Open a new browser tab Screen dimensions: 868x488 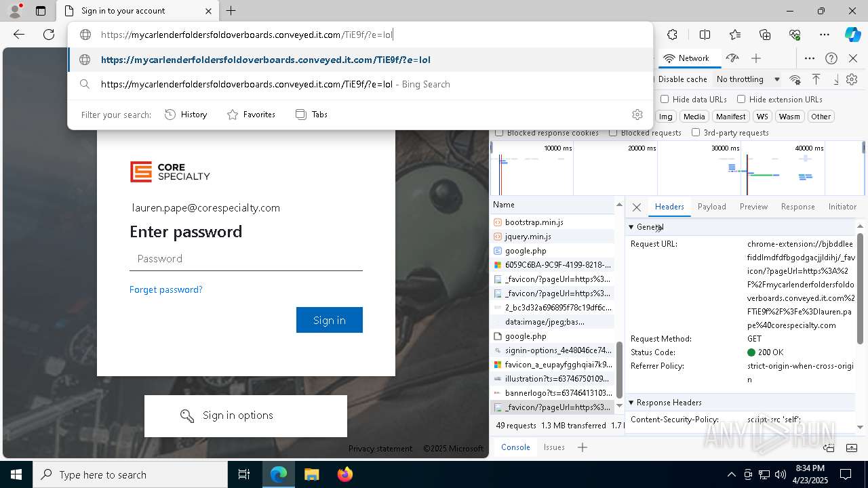click(x=231, y=11)
